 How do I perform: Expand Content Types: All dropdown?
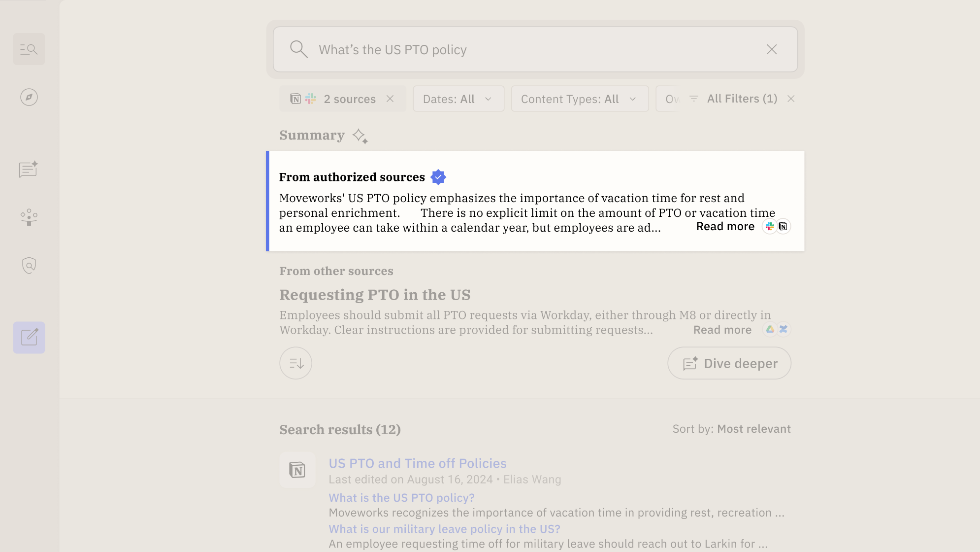point(579,99)
